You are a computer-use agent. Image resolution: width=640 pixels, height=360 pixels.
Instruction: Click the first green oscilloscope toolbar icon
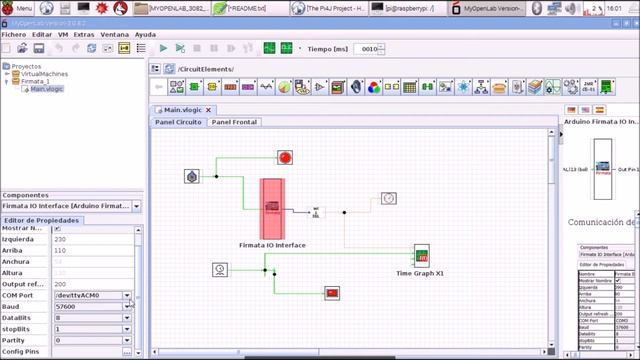point(269,48)
